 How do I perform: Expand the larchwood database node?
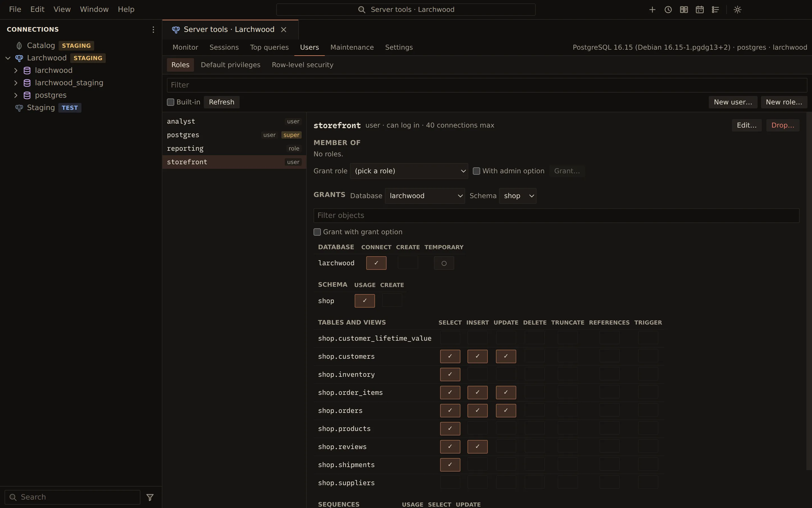click(x=16, y=70)
